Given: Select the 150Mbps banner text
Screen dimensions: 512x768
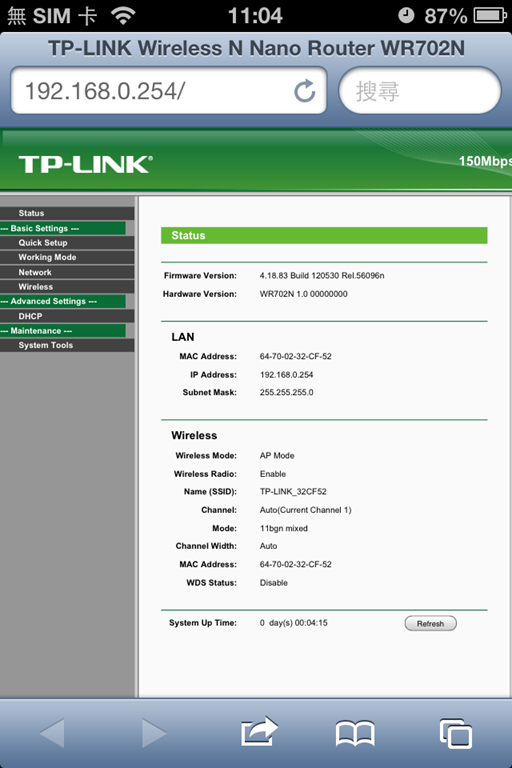Looking at the screenshot, I should [x=485, y=161].
